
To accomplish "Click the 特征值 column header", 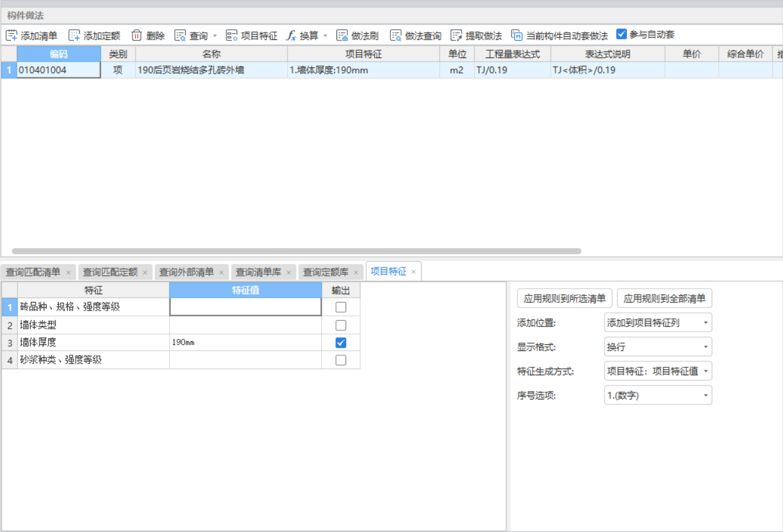I will click(246, 291).
